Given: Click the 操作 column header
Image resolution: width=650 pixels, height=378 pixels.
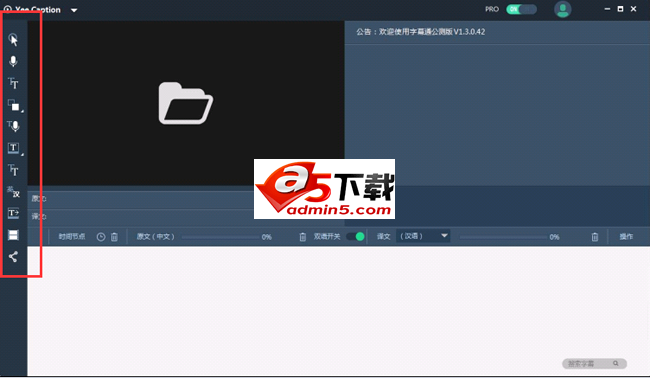Looking at the screenshot, I should (x=626, y=236).
